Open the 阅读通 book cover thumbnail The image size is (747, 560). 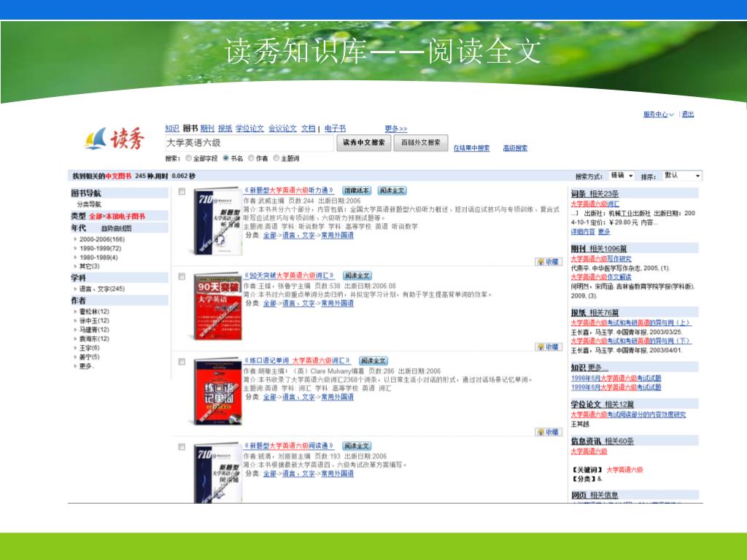(x=217, y=472)
